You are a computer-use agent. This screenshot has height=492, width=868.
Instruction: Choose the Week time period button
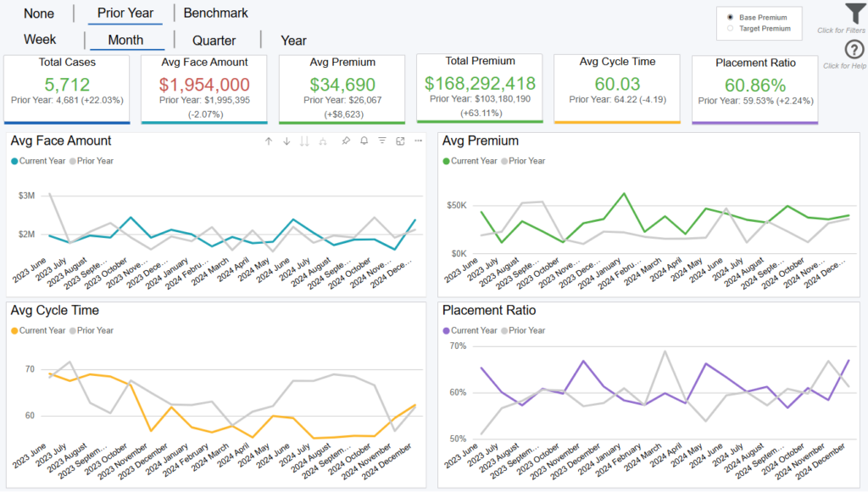40,40
